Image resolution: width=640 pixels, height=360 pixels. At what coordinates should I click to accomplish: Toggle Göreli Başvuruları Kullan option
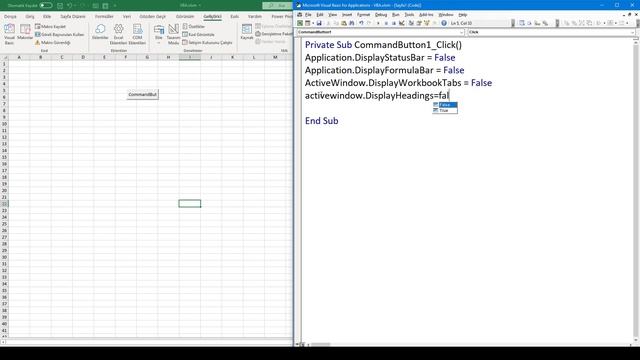pyautogui.click(x=60, y=35)
